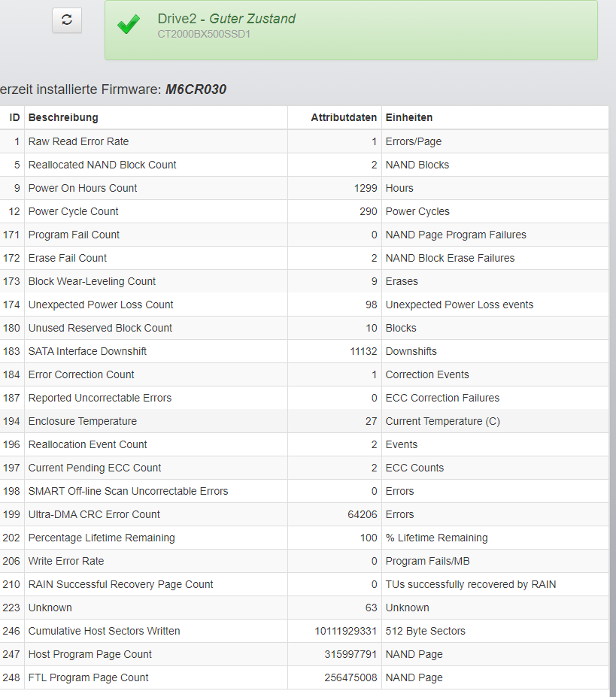Select the Drive2 - Guter Zustand heading
Image resolution: width=616 pixels, height=697 pixels.
(x=226, y=19)
